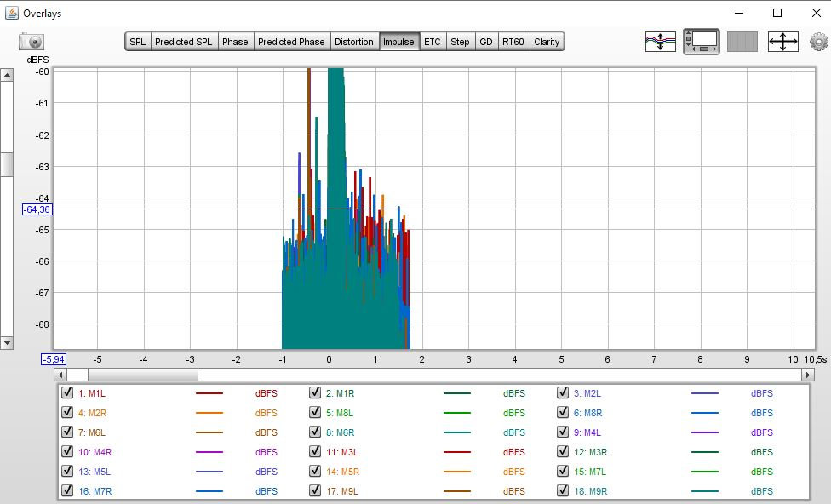Click the horizontal scrollbar right arrow
831x504 pixels.
click(808, 375)
